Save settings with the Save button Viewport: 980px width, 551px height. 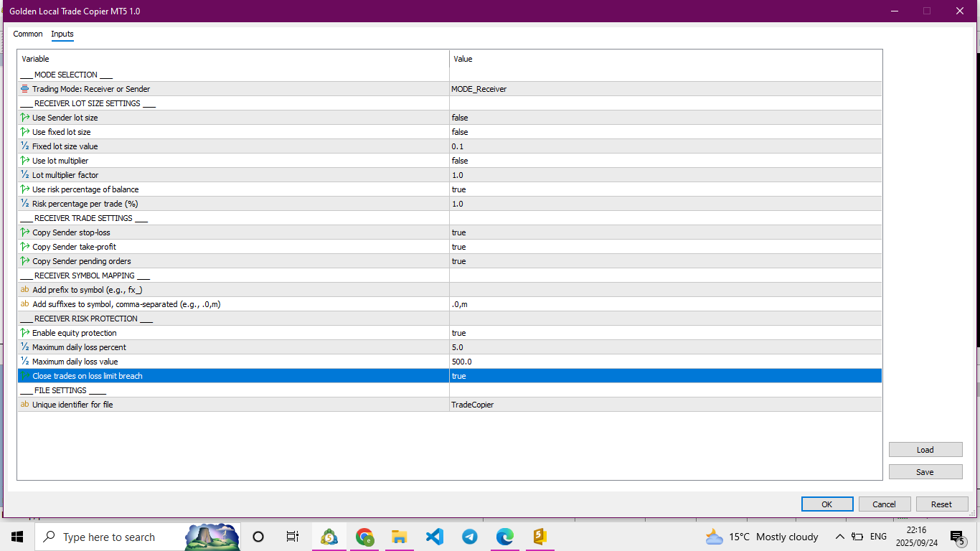point(925,472)
